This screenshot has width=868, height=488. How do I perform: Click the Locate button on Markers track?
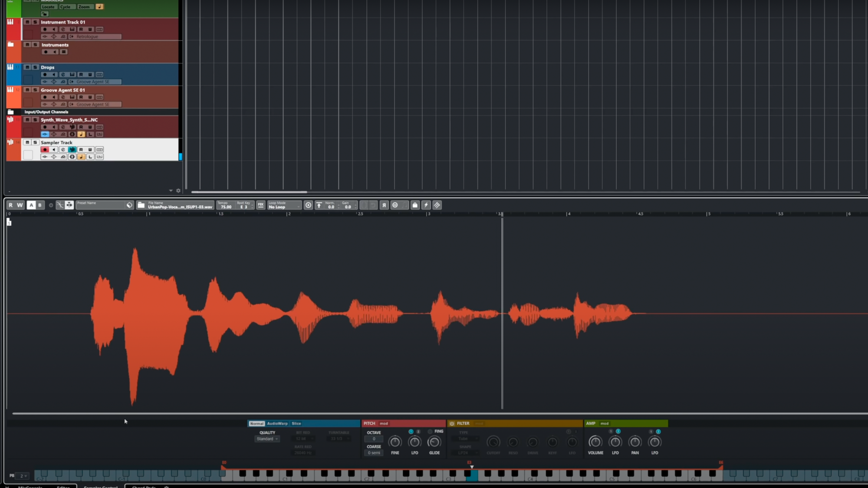48,7
